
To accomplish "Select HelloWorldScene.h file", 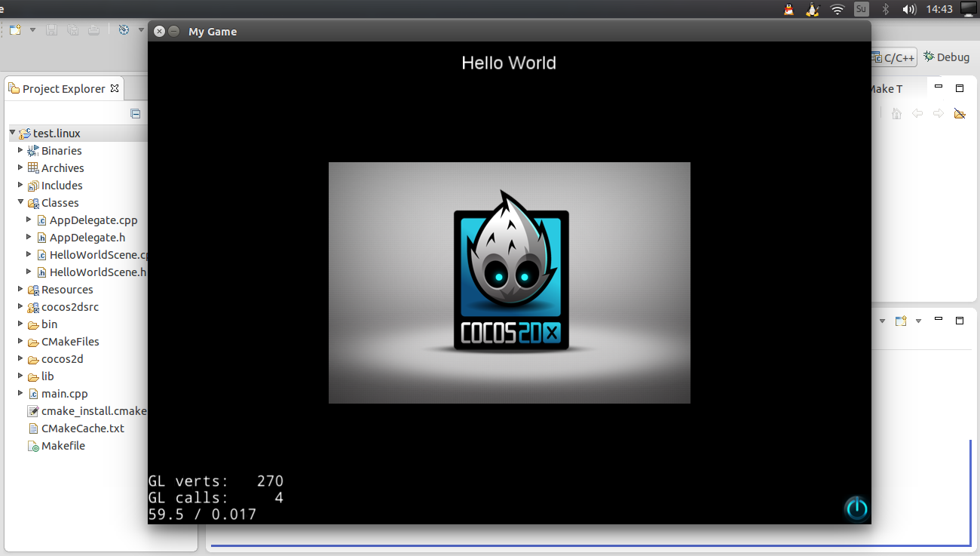I will point(98,272).
